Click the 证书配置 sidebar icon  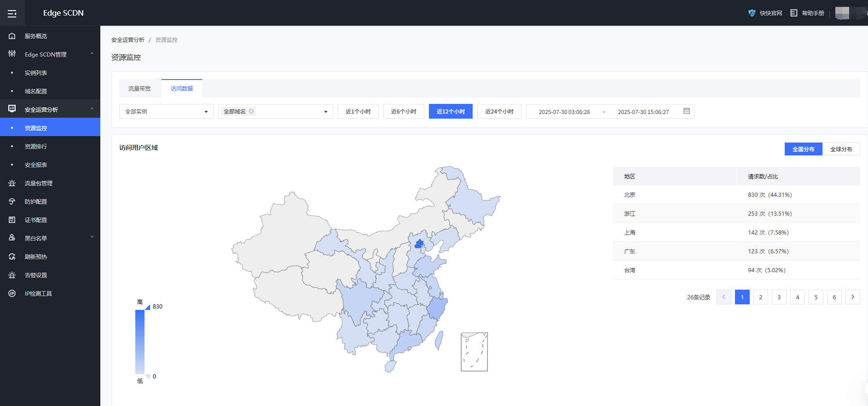tap(12, 220)
